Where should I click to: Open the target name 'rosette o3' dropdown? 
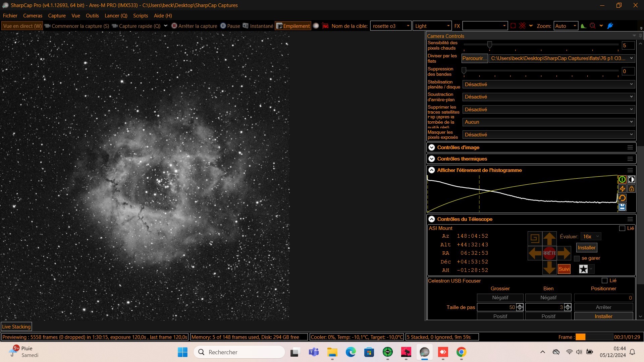coord(391,26)
